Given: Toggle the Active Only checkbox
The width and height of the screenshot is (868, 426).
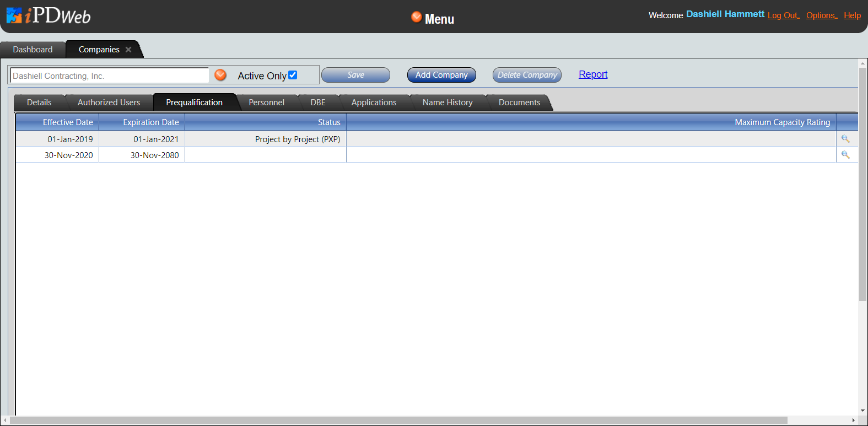Looking at the screenshot, I should point(293,75).
